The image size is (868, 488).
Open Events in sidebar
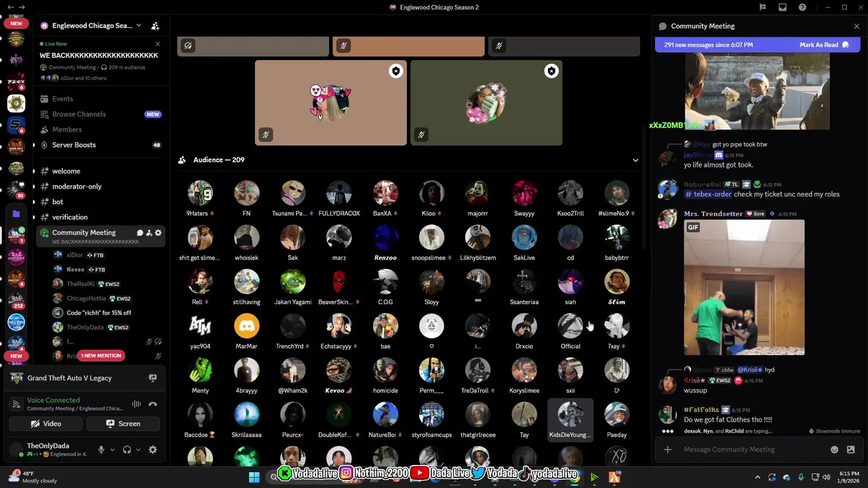pyautogui.click(x=101, y=99)
